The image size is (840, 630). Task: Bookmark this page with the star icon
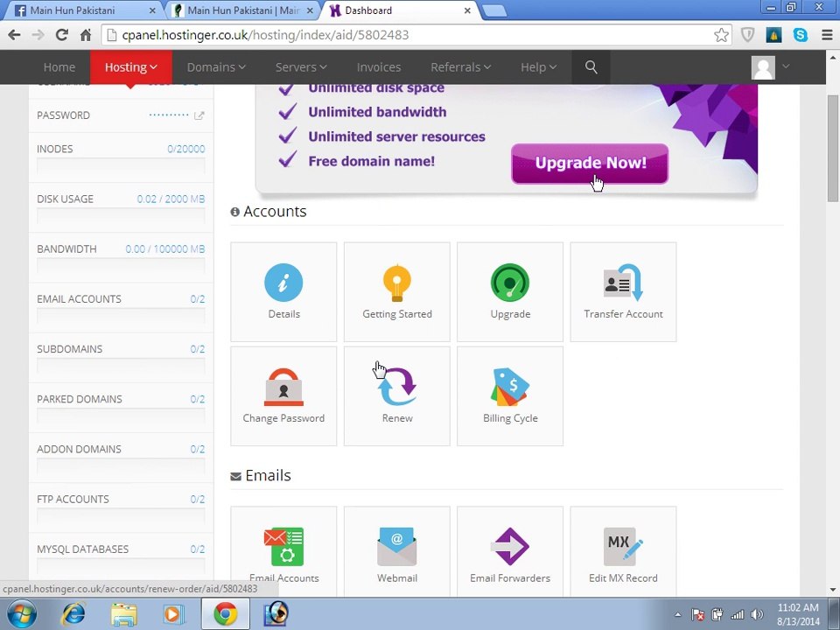(x=721, y=35)
